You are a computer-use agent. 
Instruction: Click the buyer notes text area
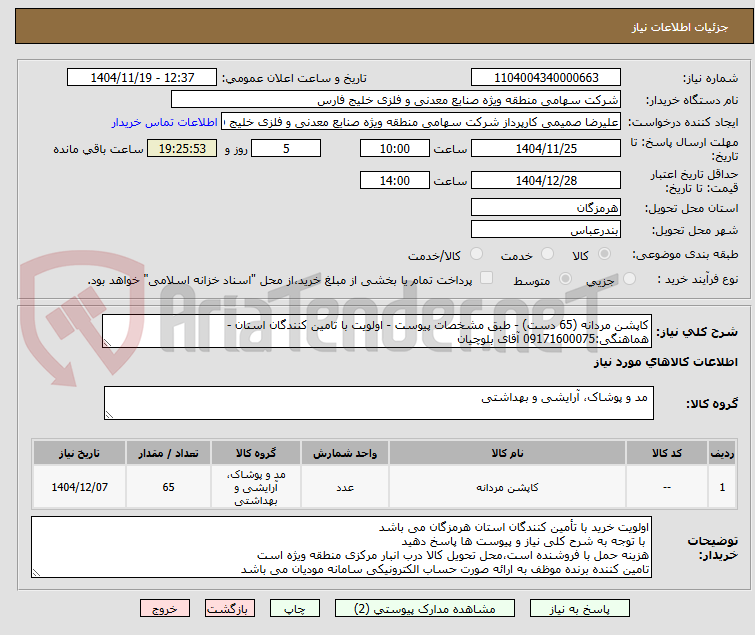(x=341, y=547)
